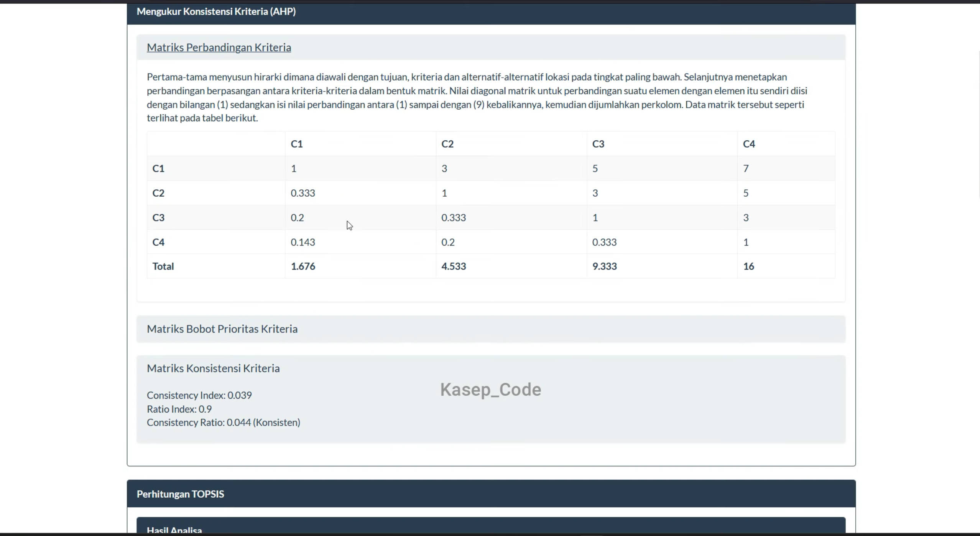Click the Total row label
The height and width of the screenshot is (536, 980).
coord(163,266)
